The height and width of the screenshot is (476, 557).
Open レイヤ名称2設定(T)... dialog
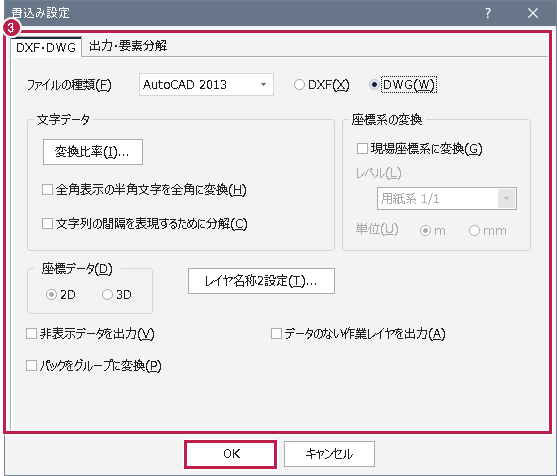[261, 281]
